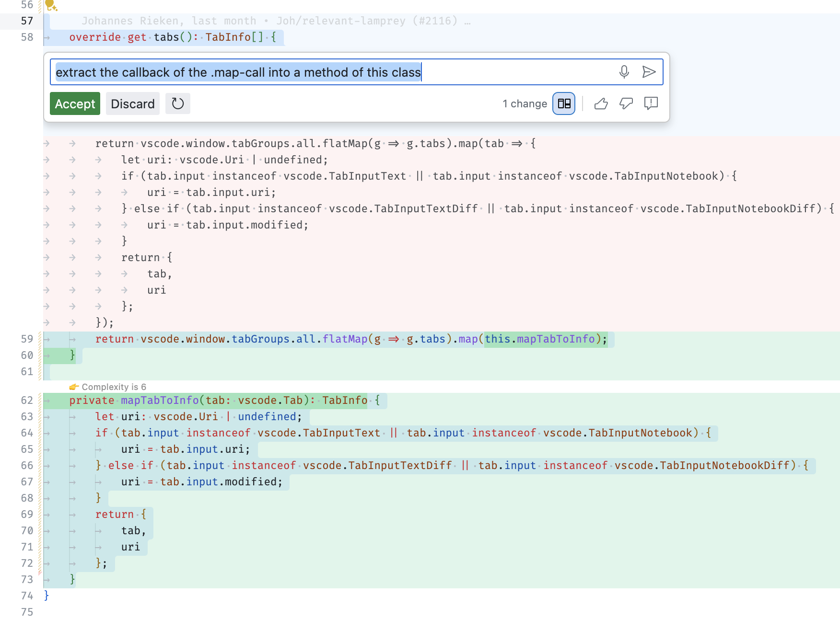Click the 1 change indicator
This screenshot has height=619, width=840.
tap(525, 103)
